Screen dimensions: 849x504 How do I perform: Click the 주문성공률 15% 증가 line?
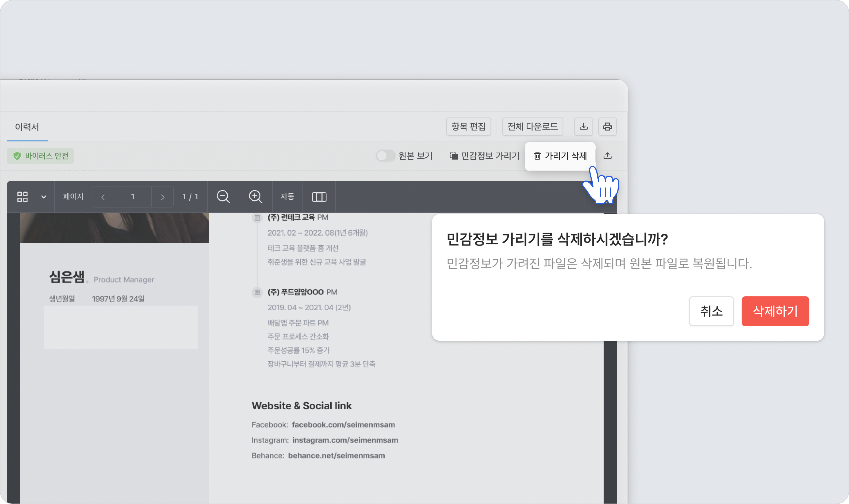tap(298, 351)
